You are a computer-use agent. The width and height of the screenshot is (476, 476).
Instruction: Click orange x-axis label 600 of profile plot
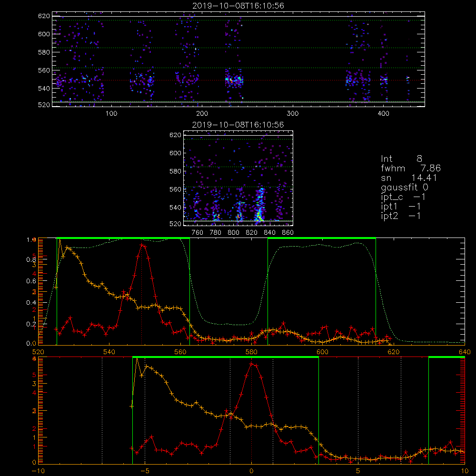[x=322, y=352]
